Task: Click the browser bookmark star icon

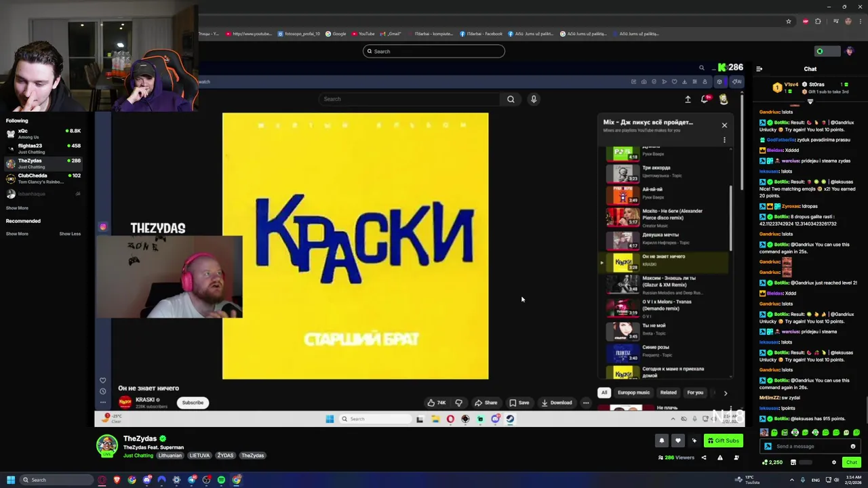Action: (x=789, y=21)
